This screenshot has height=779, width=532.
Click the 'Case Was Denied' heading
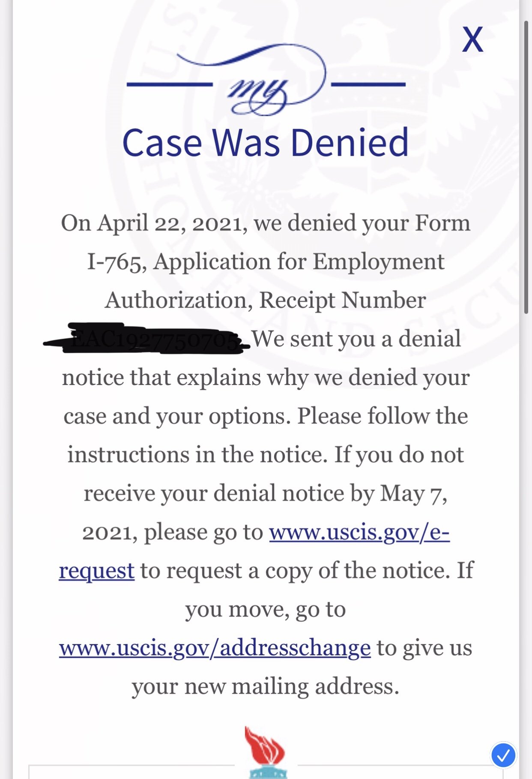(266, 143)
